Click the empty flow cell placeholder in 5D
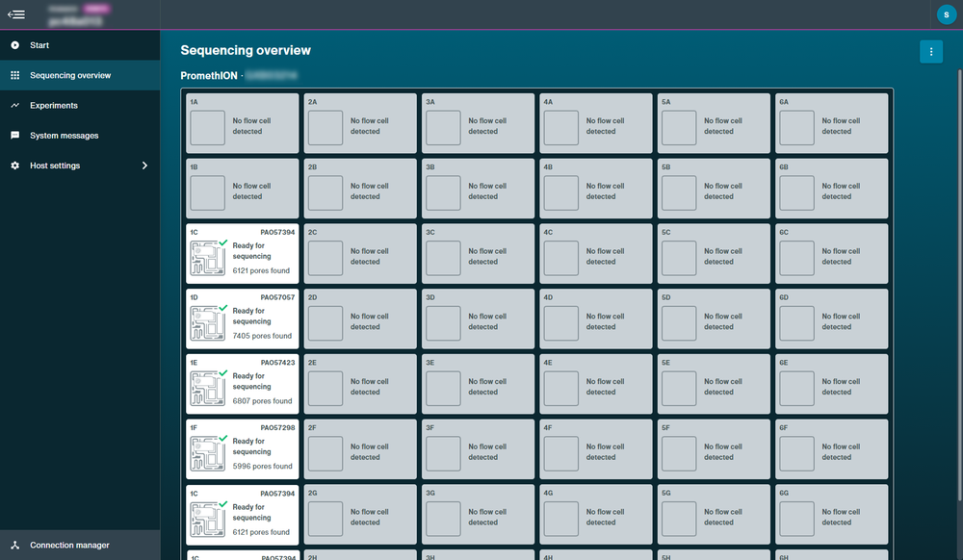The image size is (963, 560). (679, 323)
